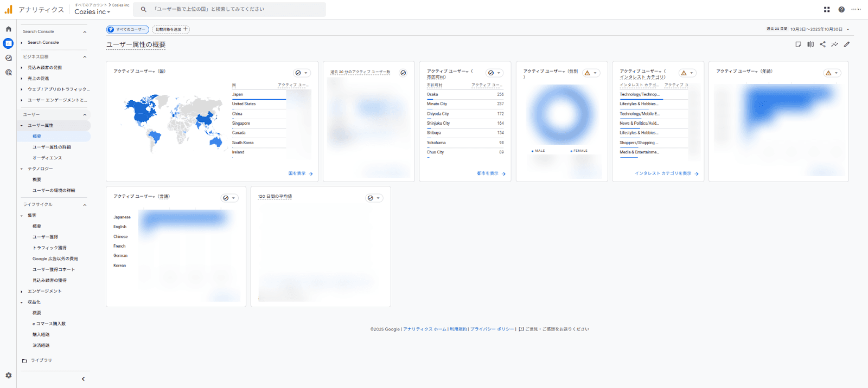Click check status icon on 市区町村 card
This screenshot has width=868, height=388.
pyautogui.click(x=491, y=73)
